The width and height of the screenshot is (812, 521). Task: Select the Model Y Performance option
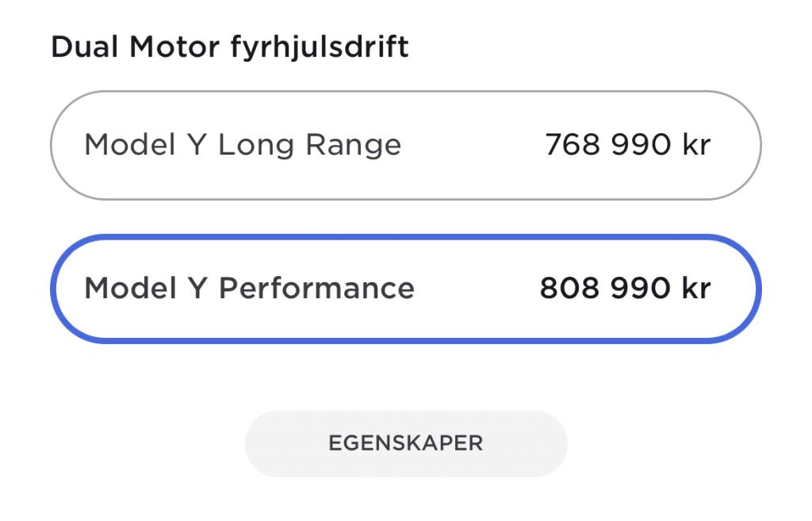coord(405,288)
